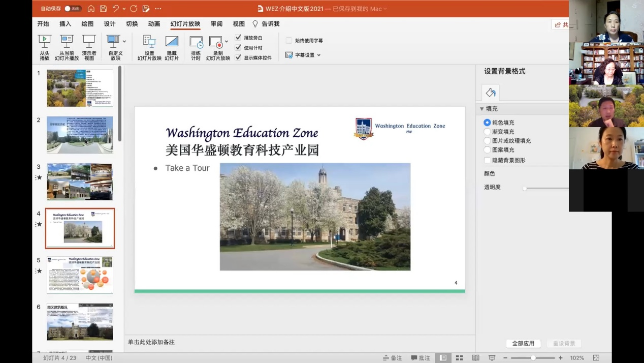
Task: Select slide 5 thumbnail
Action: tap(80, 275)
